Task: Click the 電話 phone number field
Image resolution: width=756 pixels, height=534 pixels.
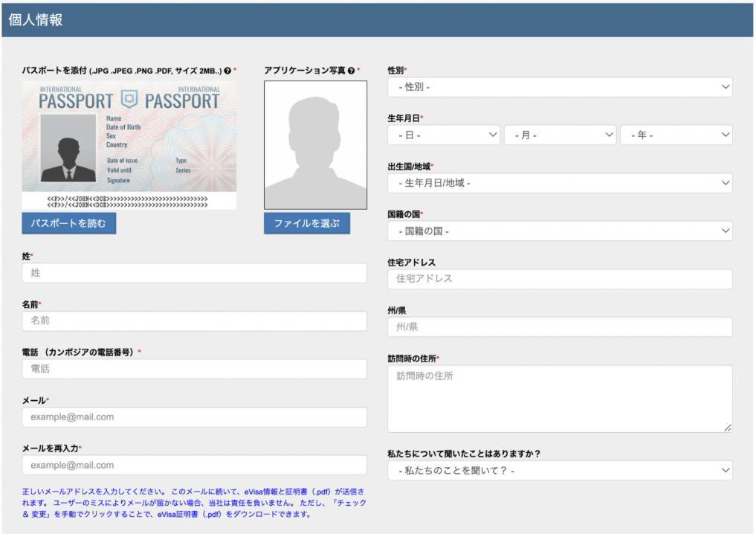Action: point(195,369)
